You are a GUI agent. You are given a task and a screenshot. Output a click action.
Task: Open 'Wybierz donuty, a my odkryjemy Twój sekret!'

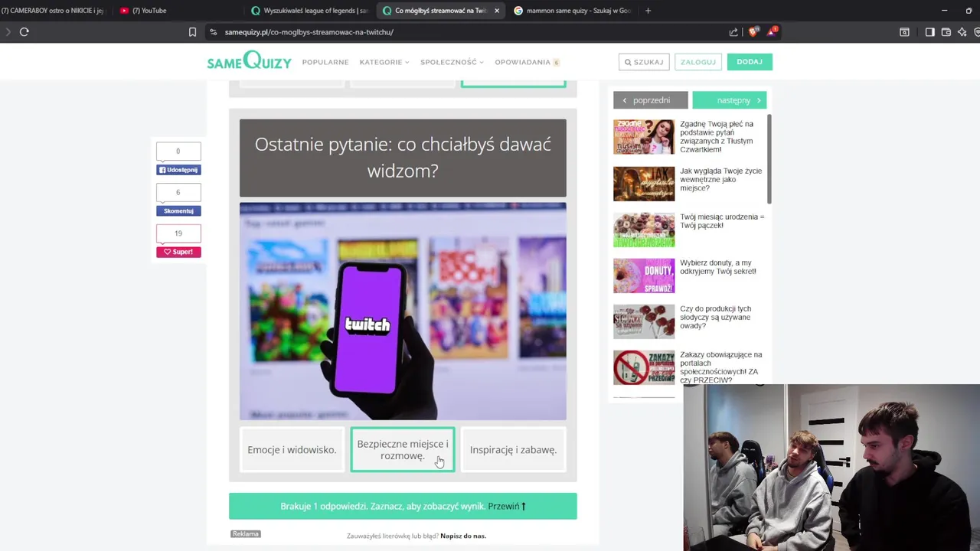(718, 267)
